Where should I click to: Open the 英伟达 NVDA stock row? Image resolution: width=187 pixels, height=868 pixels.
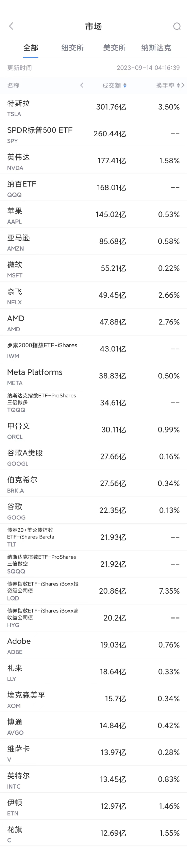coord(93,161)
